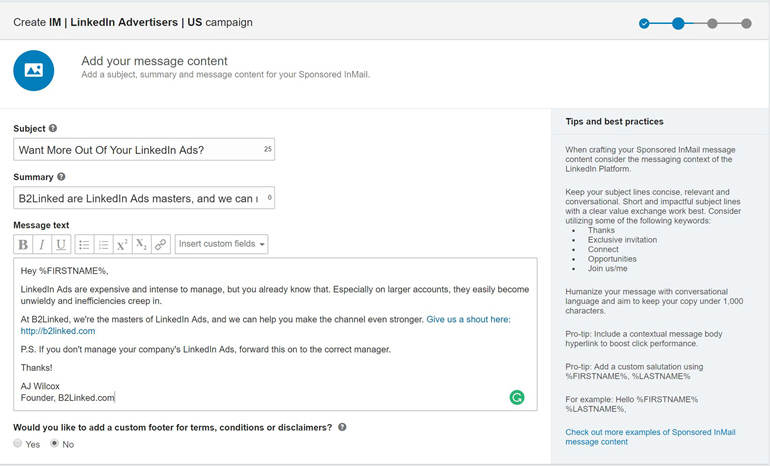770x466 pixels.
Task: Select No for custom footer
Action: point(55,443)
